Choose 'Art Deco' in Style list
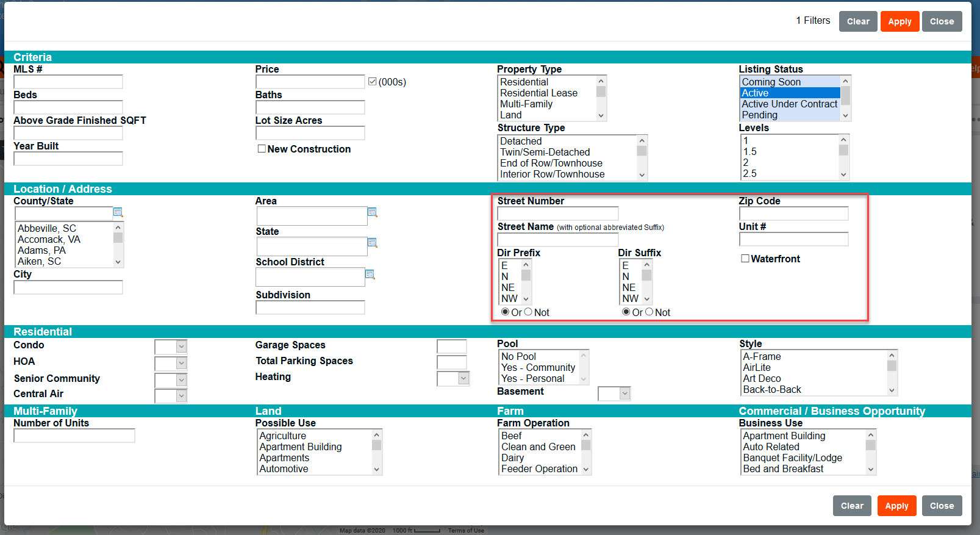The height and width of the screenshot is (535, 980). [x=814, y=378]
